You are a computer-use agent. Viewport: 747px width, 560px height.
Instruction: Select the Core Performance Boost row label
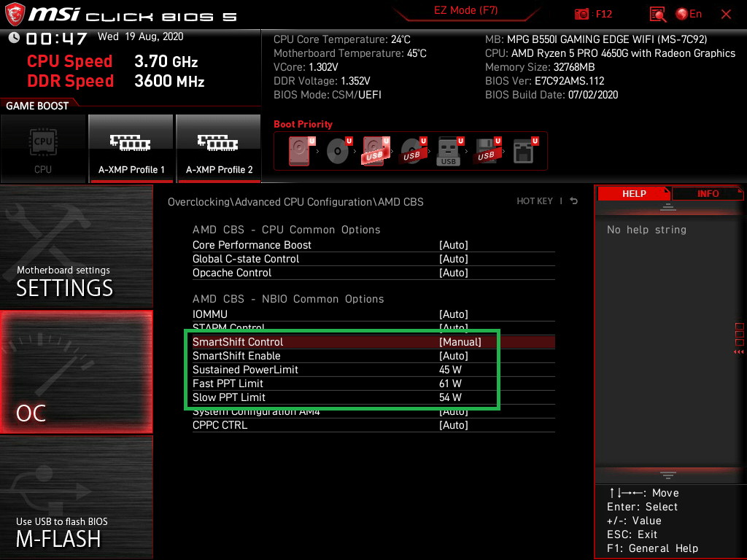pos(252,245)
